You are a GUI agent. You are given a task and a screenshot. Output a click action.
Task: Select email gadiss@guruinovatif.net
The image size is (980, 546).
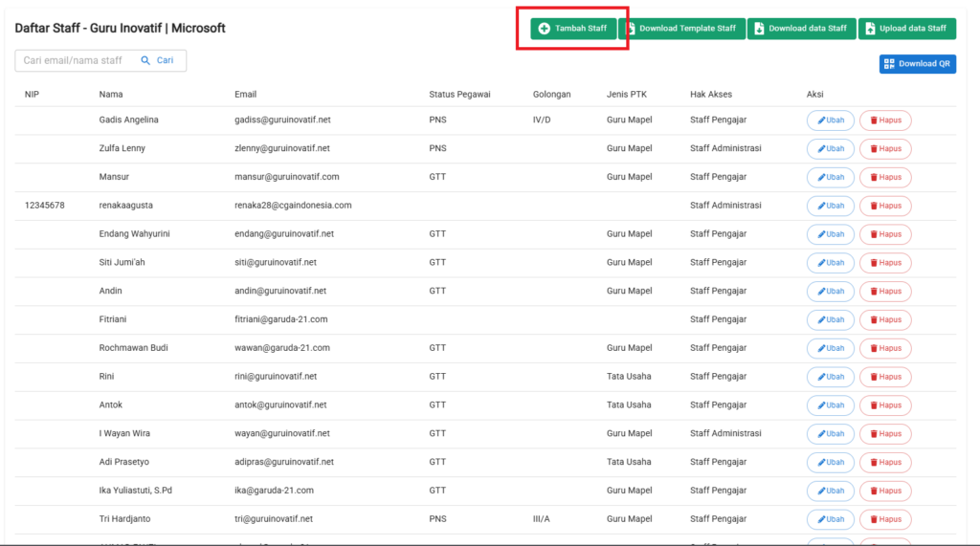[282, 120]
